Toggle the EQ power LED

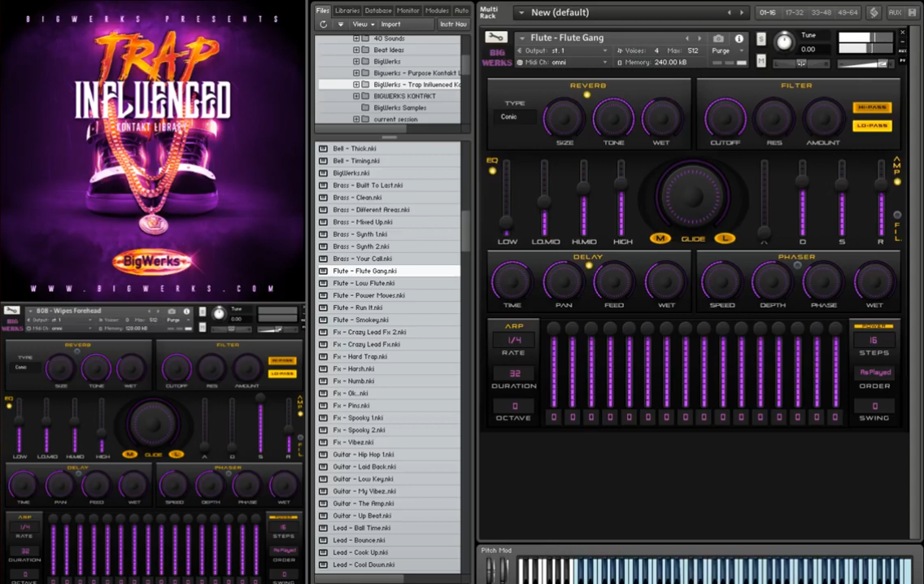point(493,171)
